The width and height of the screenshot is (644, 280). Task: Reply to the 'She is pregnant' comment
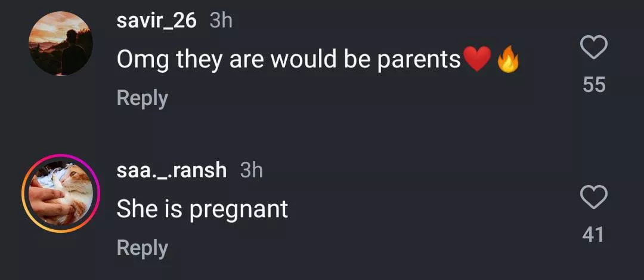point(142,248)
